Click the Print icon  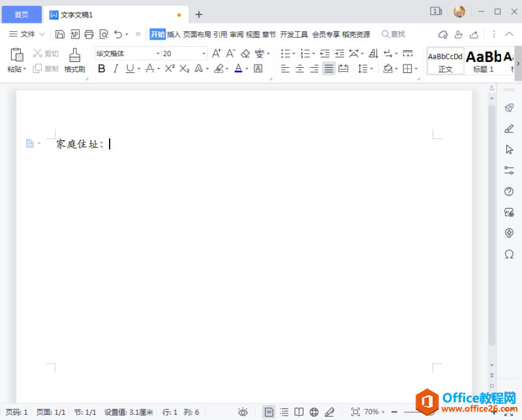tap(89, 34)
